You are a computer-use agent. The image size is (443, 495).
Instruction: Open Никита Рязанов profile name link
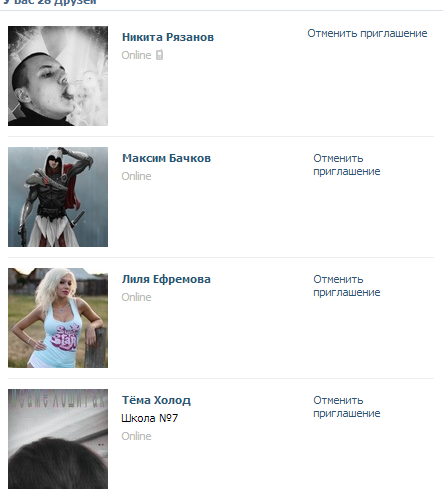tap(168, 37)
